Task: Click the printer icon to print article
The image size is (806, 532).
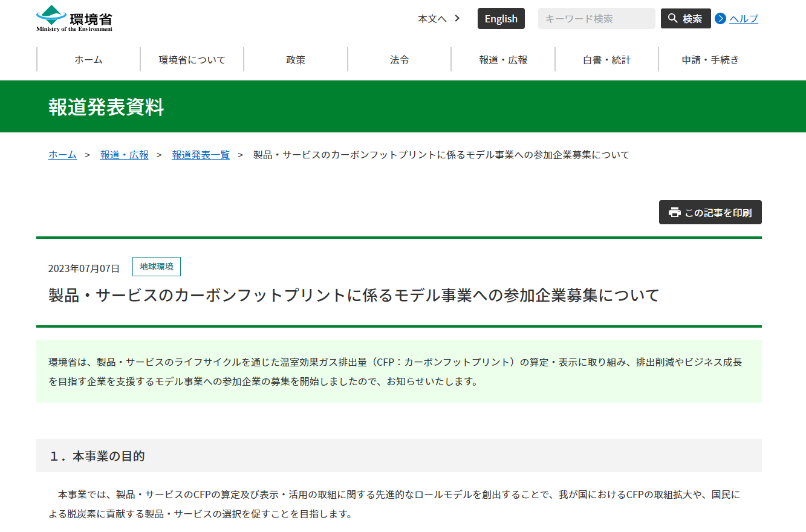Action: point(674,213)
